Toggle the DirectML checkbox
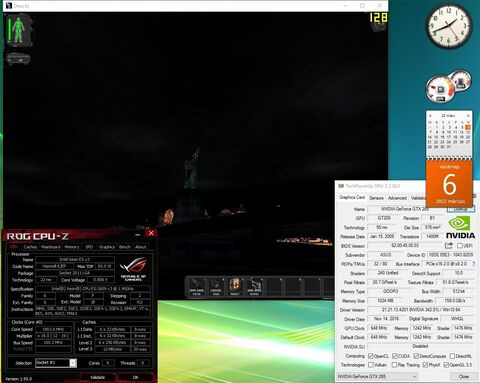 452,356
